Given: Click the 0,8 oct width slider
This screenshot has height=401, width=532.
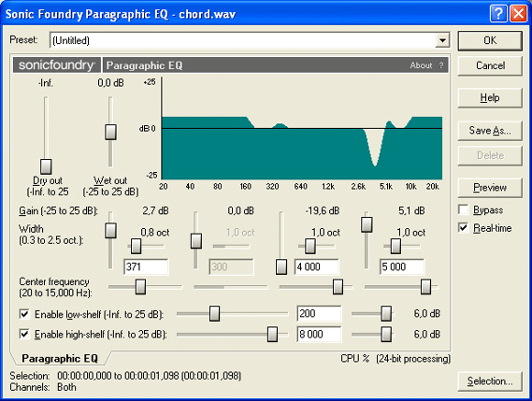Looking at the screenshot, I should click(137, 246).
